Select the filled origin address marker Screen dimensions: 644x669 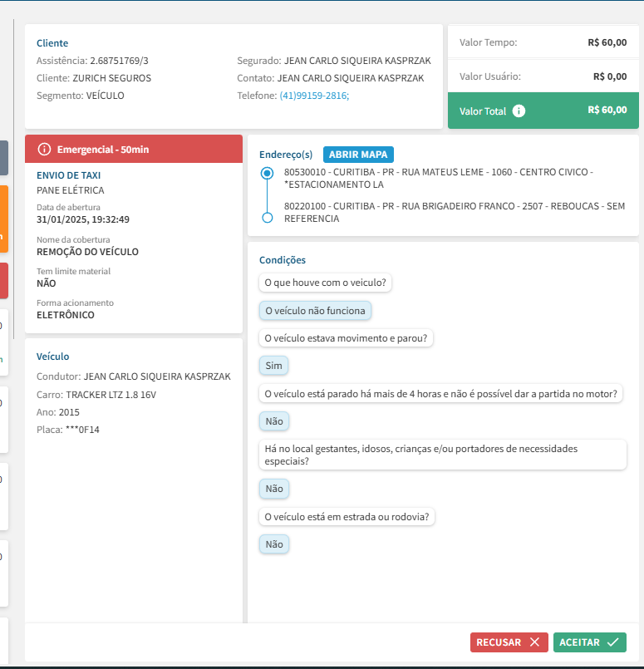pos(267,173)
